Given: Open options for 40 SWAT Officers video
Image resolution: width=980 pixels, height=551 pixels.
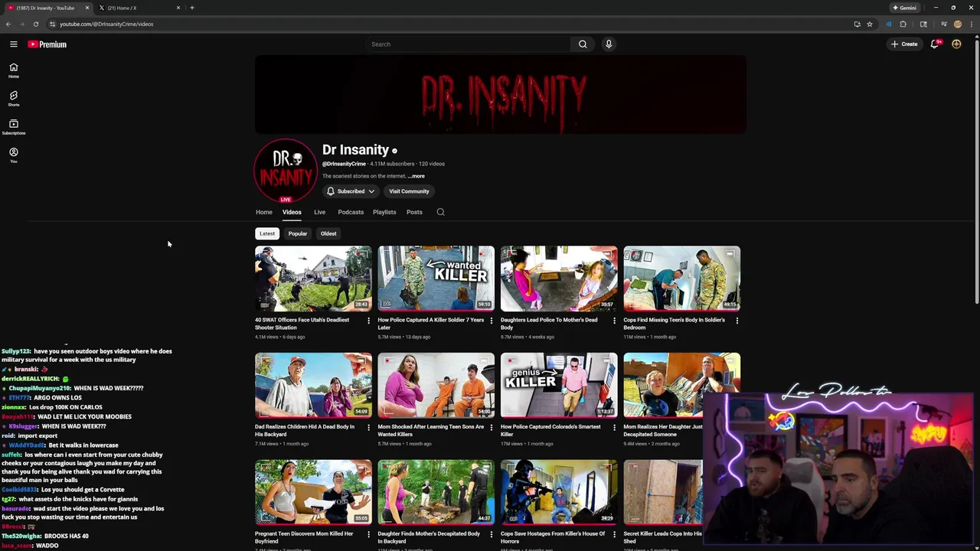Looking at the screenshot, I should (368, 321).
